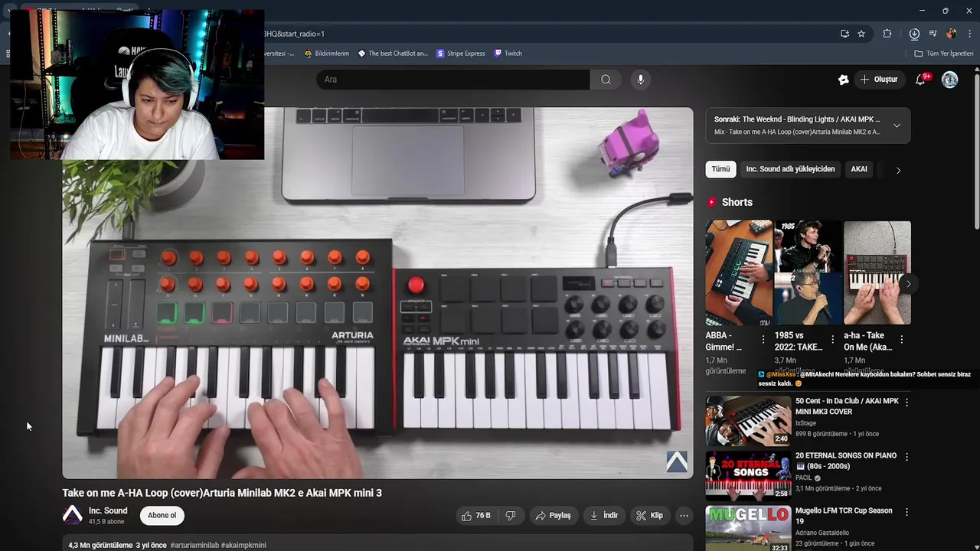Open options for Mugello LFM TCR video
Image resolution: width=980 pixels, height=551 pixels.
pyautogui.click(x=906, y=512)
